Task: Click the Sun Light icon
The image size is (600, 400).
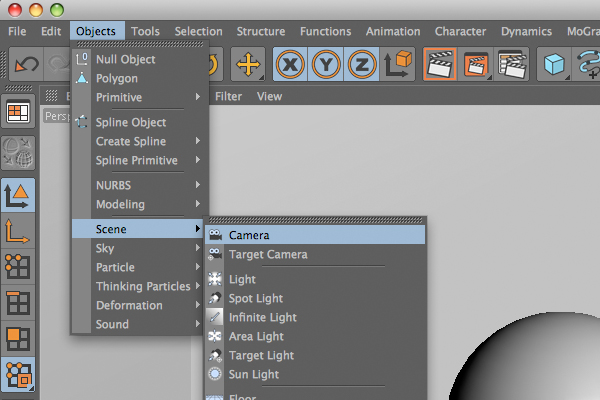Action: point(215,374)
